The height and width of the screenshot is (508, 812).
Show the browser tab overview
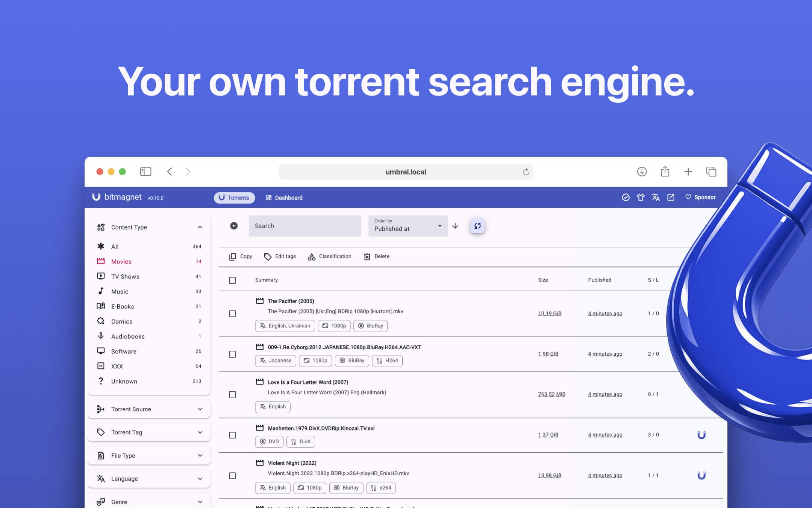click(x=711, y=172)
